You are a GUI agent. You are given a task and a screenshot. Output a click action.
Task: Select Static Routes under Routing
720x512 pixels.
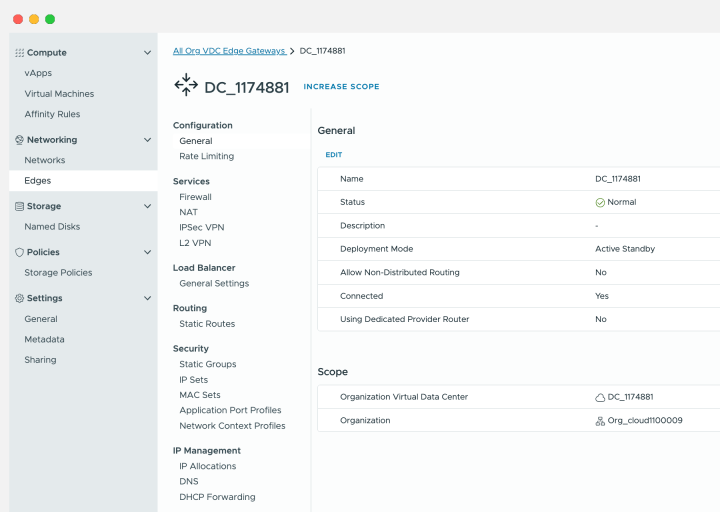point(207,324)
